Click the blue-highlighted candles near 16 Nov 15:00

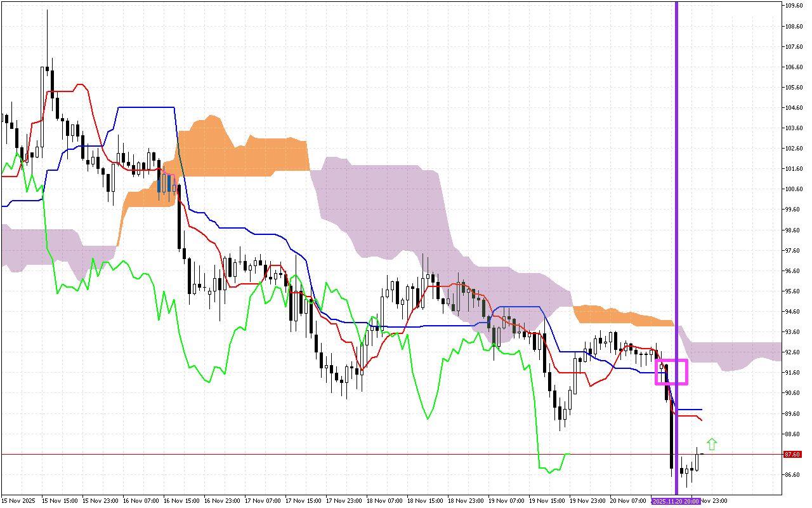[x=166, y=184]
